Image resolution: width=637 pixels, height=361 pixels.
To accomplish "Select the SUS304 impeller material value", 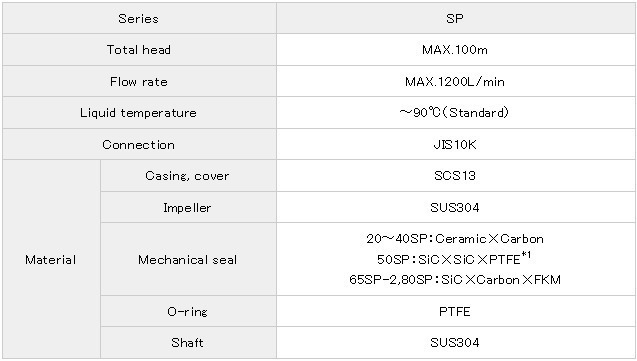I will click(x=455, y=208).
